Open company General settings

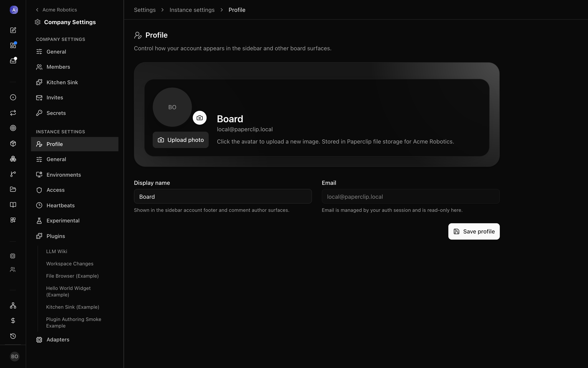(x=75, y=52)
